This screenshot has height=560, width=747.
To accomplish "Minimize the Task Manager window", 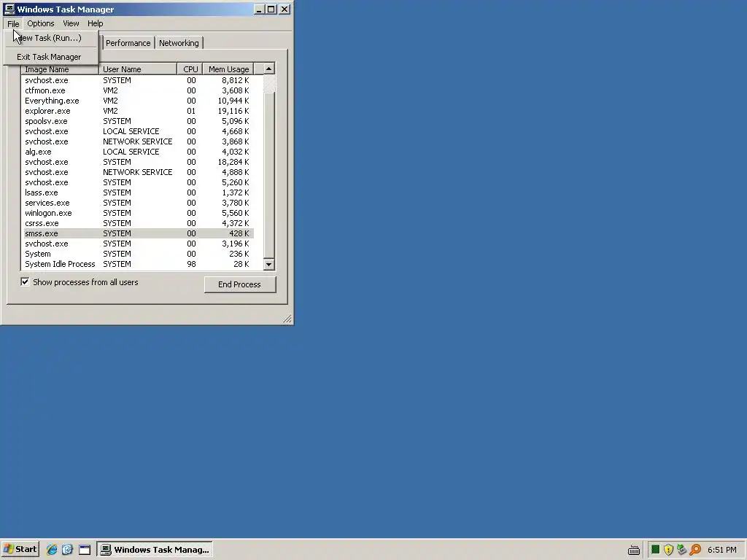I will click(259, 9).
